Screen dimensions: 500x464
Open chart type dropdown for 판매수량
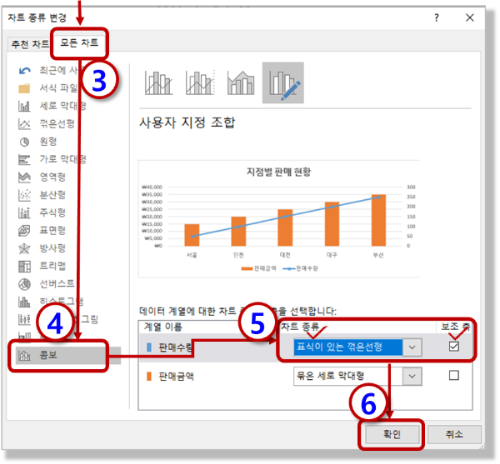pos(412,347)
